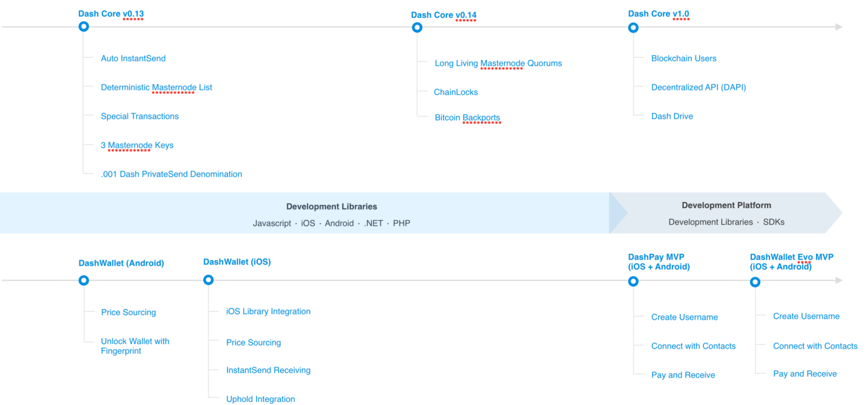
Task: Open the Deterministic Masternode List link
Action: [x=156, y=87]
